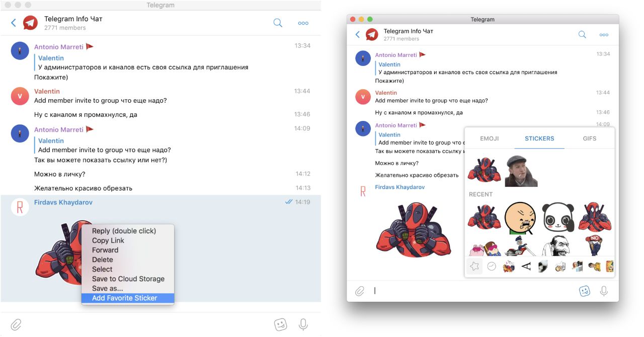Image resolution: width=644 pixels, height=337 pixels.
Task: Select the sticker pack icon right after the clock
Action: coord(509,266)
